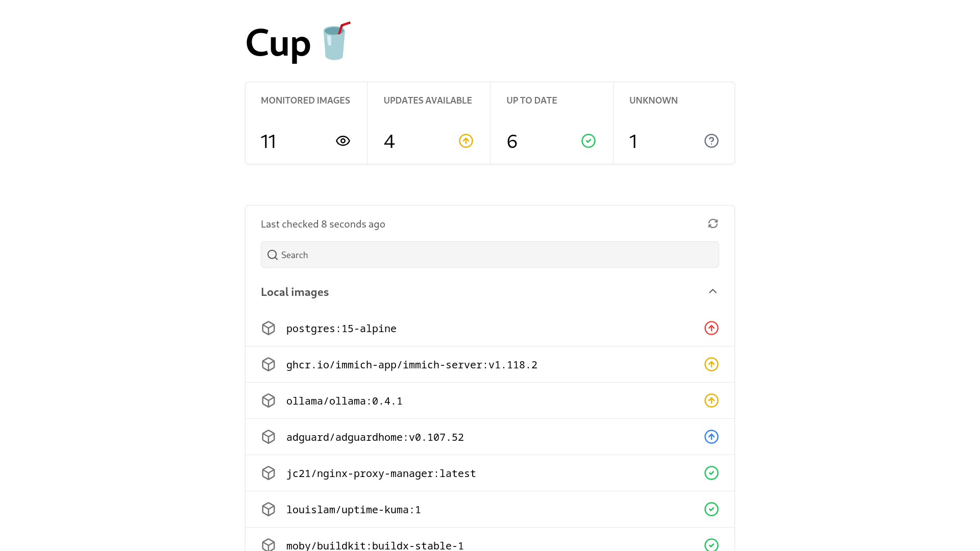Click the status icon for moby/buildkit:buildx-stable-1
Screen dimensions: 980x551
[711, 545]
